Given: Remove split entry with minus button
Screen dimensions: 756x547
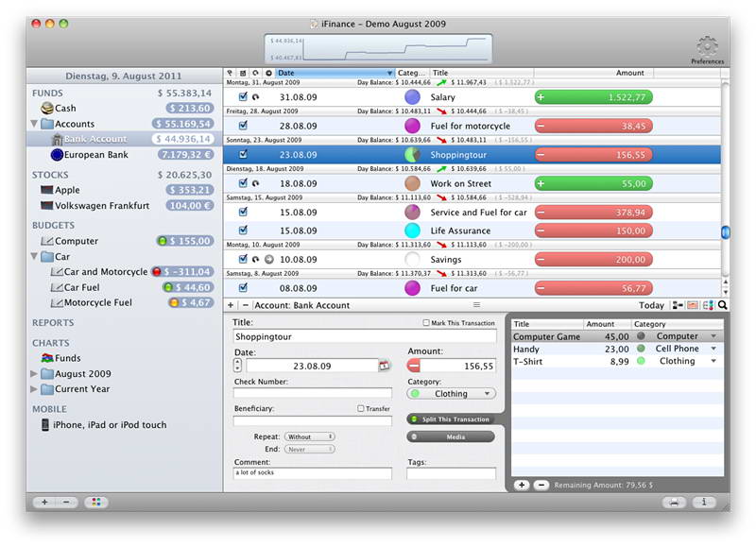Looking at the screenshot, I should [x=541, y=485].
